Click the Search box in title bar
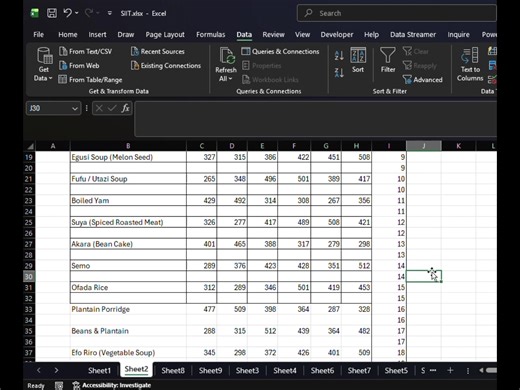 click(x=397, y=13)
